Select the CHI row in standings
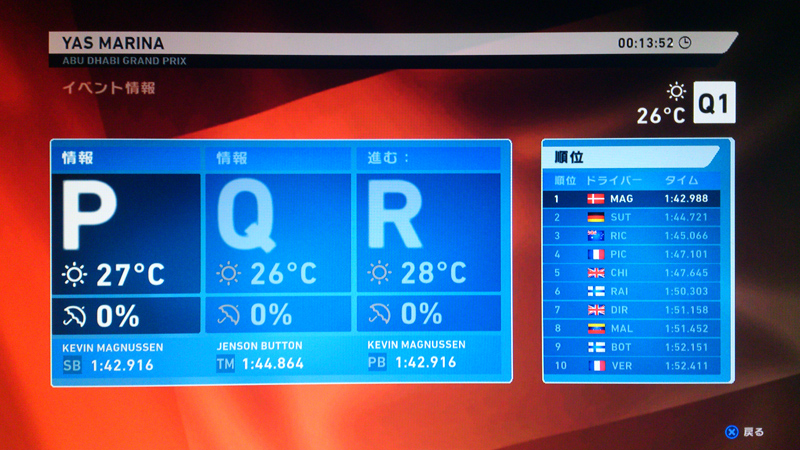Image resolution: width=800 pixels, height=450 pixels. [632, 273]
